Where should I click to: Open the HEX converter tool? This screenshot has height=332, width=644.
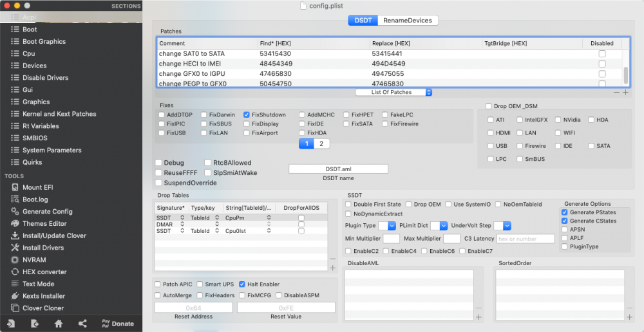pos(39,272)
